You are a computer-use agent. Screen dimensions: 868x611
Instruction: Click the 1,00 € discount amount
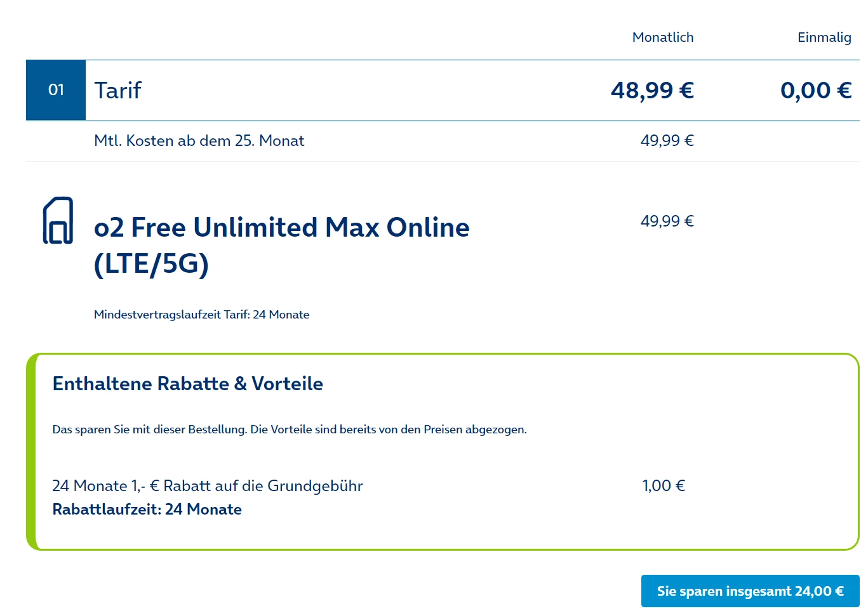(x=664, y=486)
